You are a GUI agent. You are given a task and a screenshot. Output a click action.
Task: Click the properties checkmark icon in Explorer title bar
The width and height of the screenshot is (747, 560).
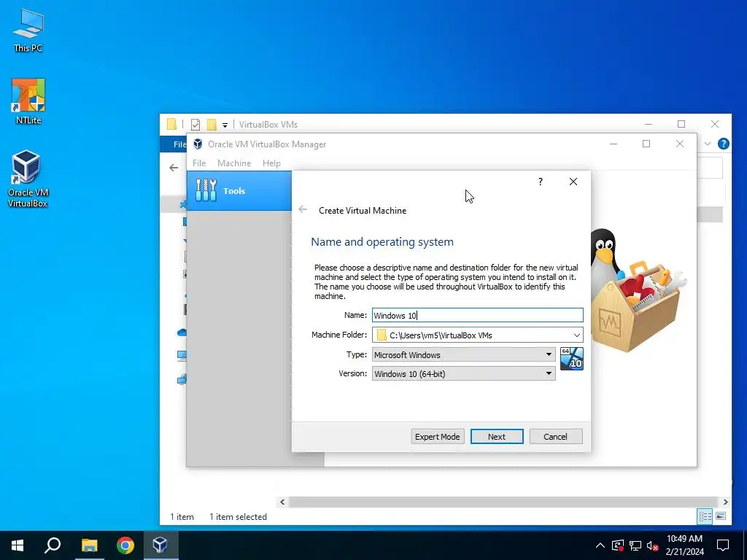click(196, 125)
